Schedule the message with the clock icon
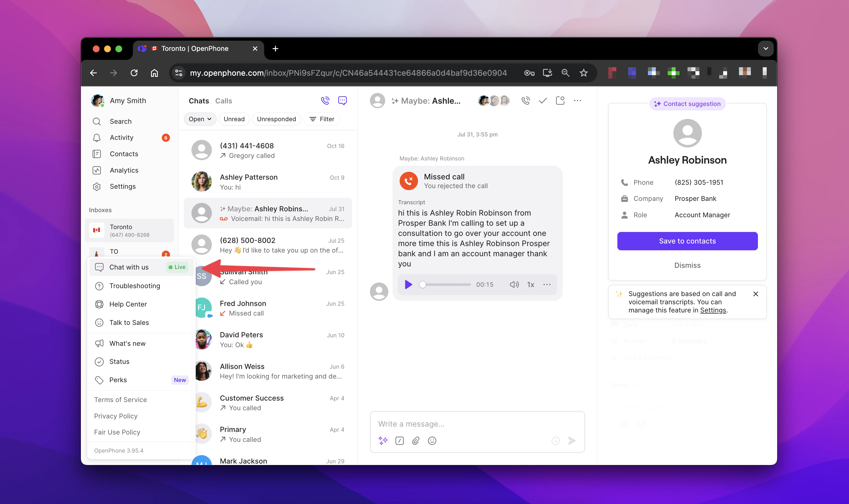This screenshot has width=849, height=504. click(x=555, y=440)
